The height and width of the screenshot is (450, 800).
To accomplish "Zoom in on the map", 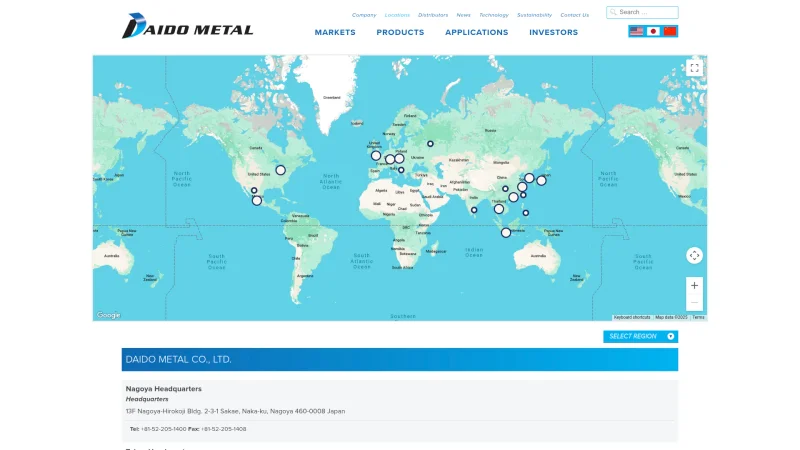I will pyautogui.click(x=694, y=286).
